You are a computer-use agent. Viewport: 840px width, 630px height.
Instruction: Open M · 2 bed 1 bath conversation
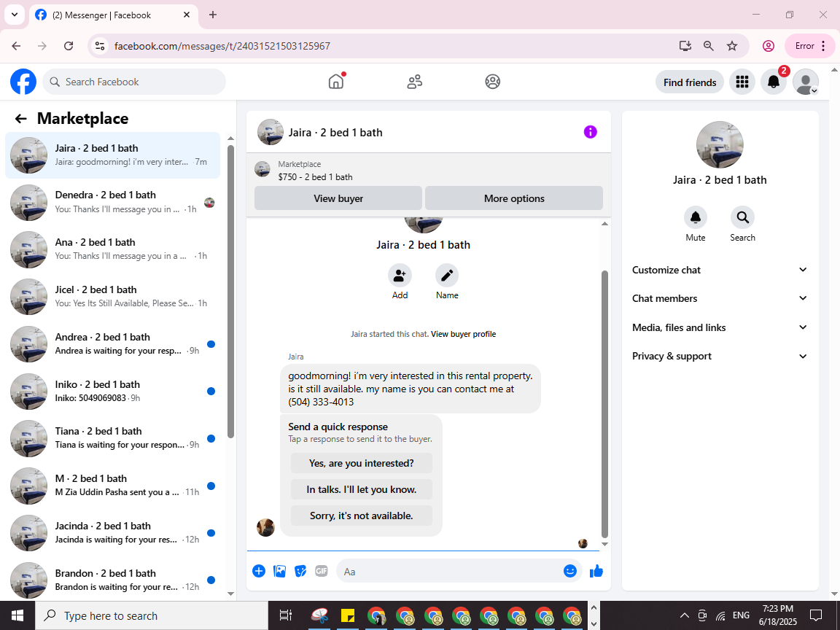click(x=112, y=486)
